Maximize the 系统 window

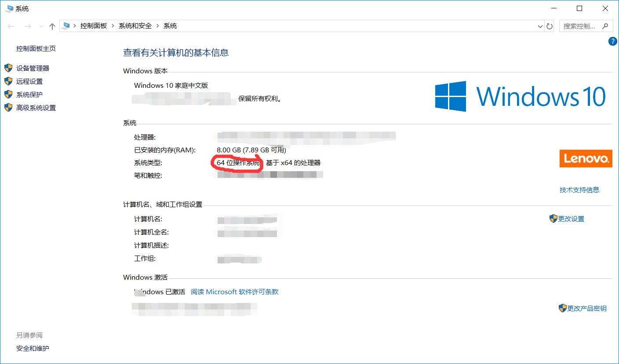(x=579, y=8)
